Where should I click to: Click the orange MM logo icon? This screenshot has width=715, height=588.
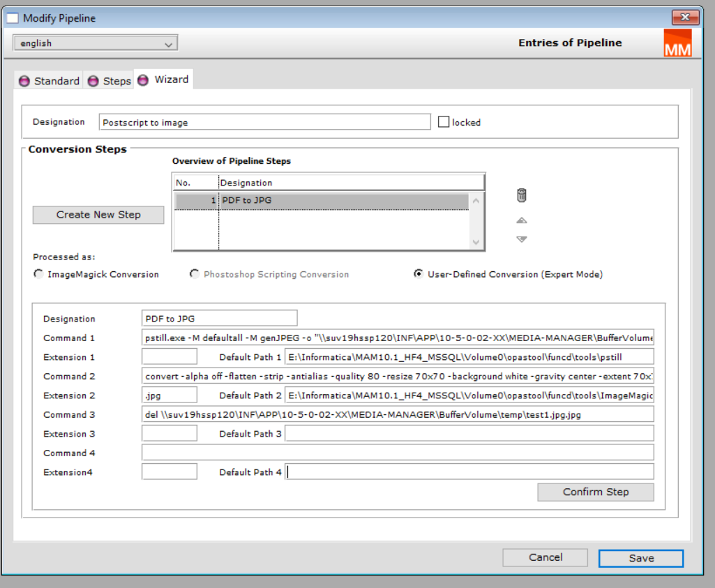(x=677, y=43)
